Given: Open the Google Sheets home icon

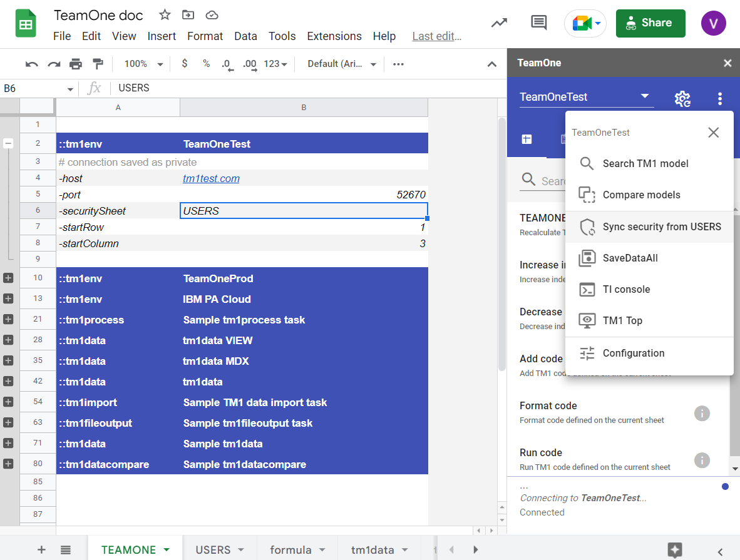Looking at the screenshot, I should pos(26,23).
